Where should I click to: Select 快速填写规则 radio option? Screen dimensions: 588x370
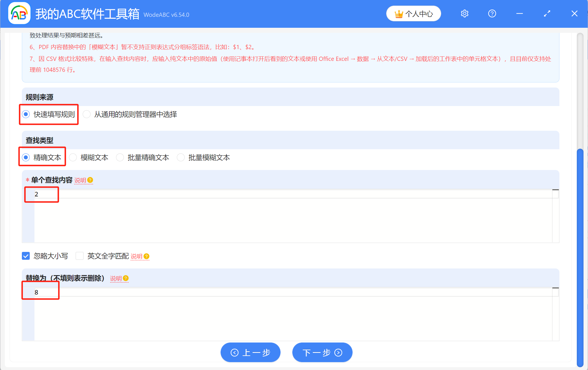pyautogui.click(x=26, y=114)
